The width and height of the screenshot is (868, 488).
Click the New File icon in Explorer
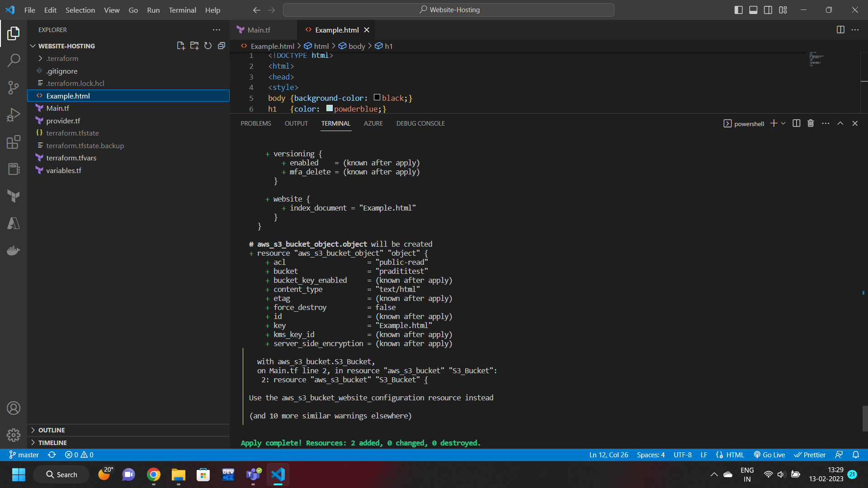tap(181, 46)
